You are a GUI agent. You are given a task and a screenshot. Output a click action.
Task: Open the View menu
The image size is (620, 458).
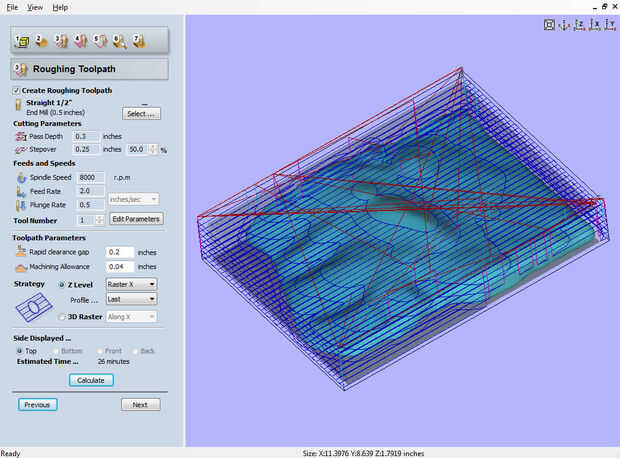[35, 8]
